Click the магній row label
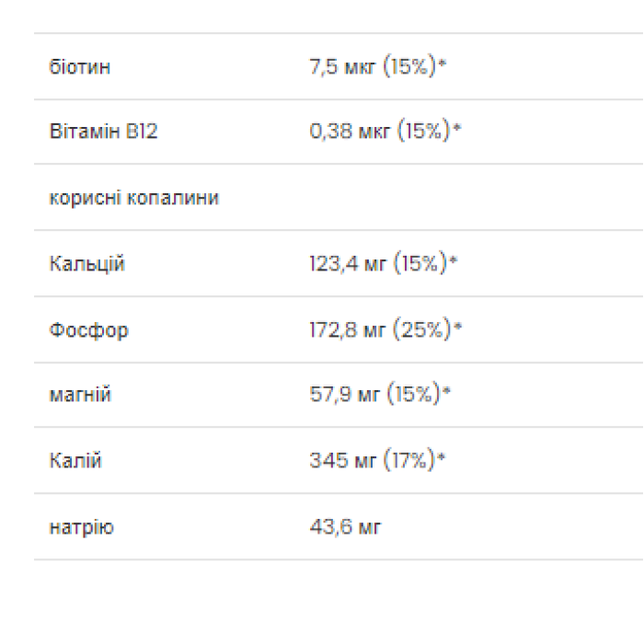This screenshot has height=644, width=644. coord(80,395)
